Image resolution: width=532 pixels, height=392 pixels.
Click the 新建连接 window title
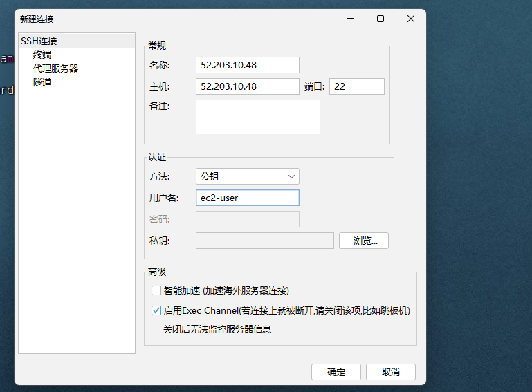coord(37,19)
